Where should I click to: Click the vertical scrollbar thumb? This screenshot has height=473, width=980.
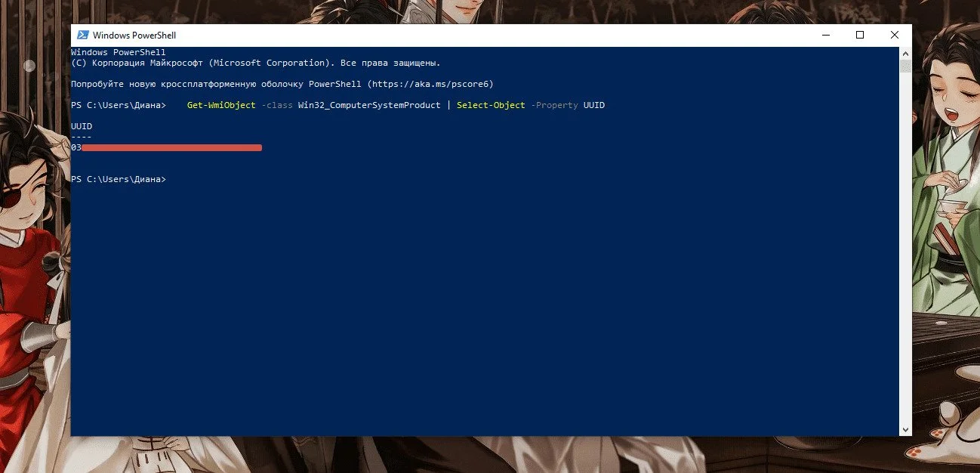point(905,66)
